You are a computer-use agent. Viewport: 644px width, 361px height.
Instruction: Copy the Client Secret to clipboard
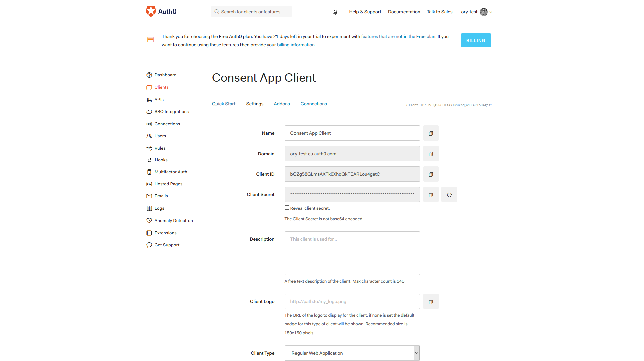click(x=431, y=195)
